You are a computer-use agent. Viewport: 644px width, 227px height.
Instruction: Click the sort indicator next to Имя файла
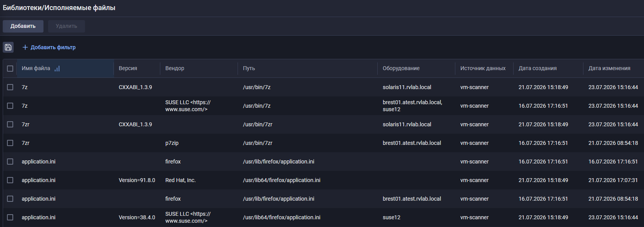point(57,69)
